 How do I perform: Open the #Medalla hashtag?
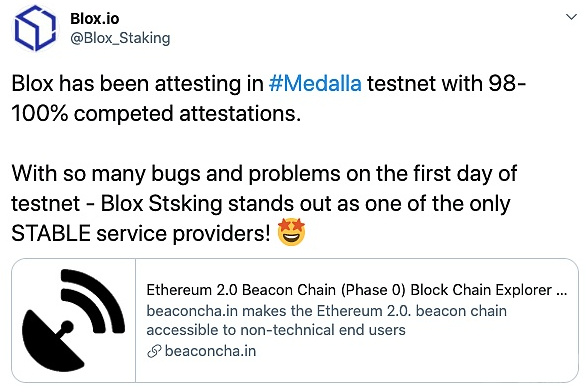tap(315, 83)
